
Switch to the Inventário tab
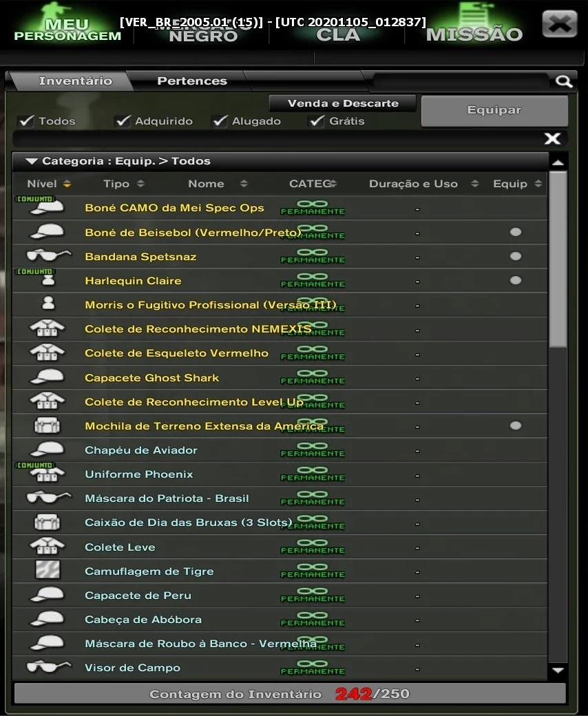[75, 81]
